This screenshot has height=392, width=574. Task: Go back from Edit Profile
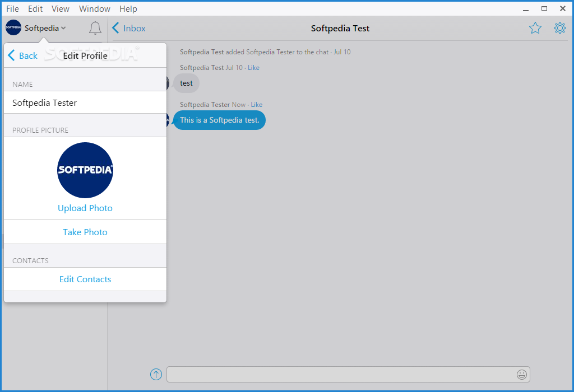(22, 55)
